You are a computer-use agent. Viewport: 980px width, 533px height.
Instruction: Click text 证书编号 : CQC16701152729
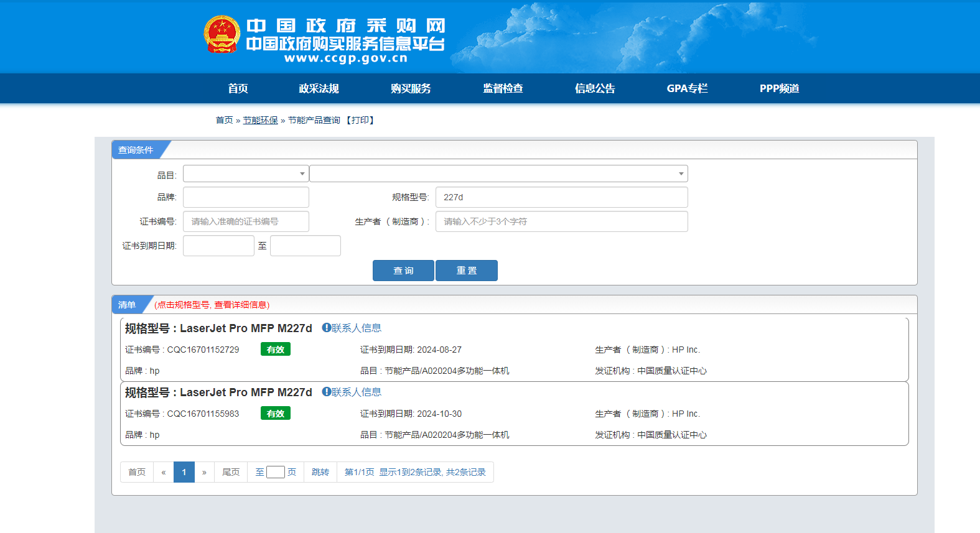tap(182, 350)
